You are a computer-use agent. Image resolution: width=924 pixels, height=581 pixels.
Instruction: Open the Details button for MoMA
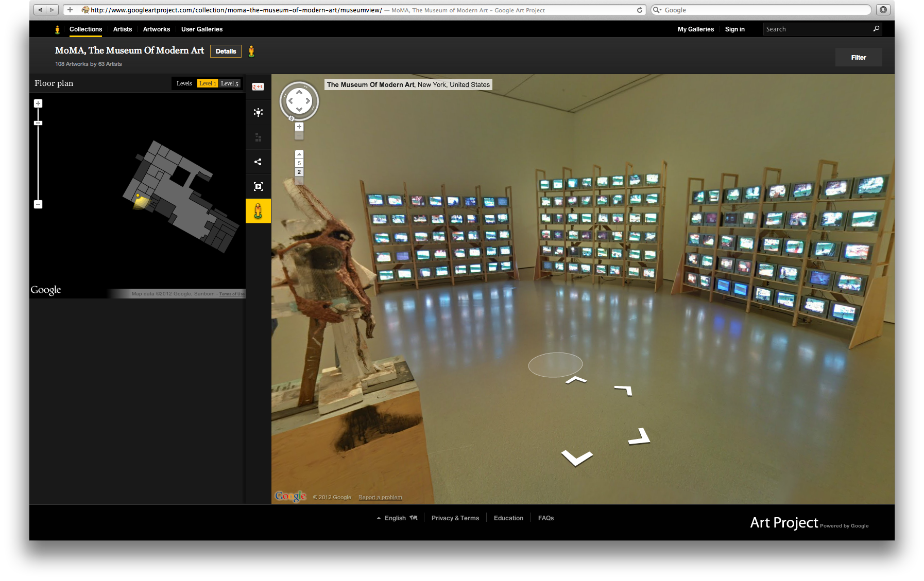(226, 51)
